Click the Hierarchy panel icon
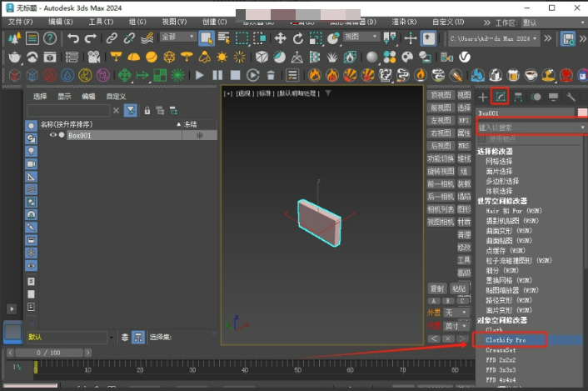The image size is (588, 391). click(518, 97)
